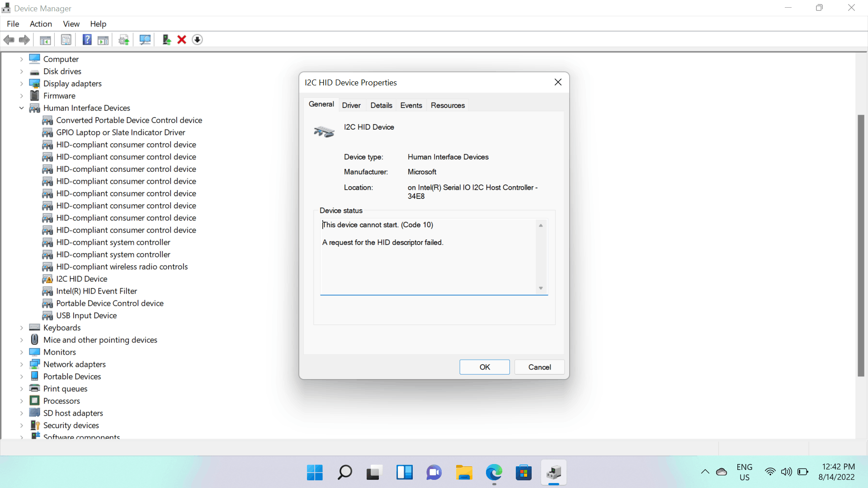Select the Security devices category
This screenshot has height=488, width=868.
(x=71, y=425)
